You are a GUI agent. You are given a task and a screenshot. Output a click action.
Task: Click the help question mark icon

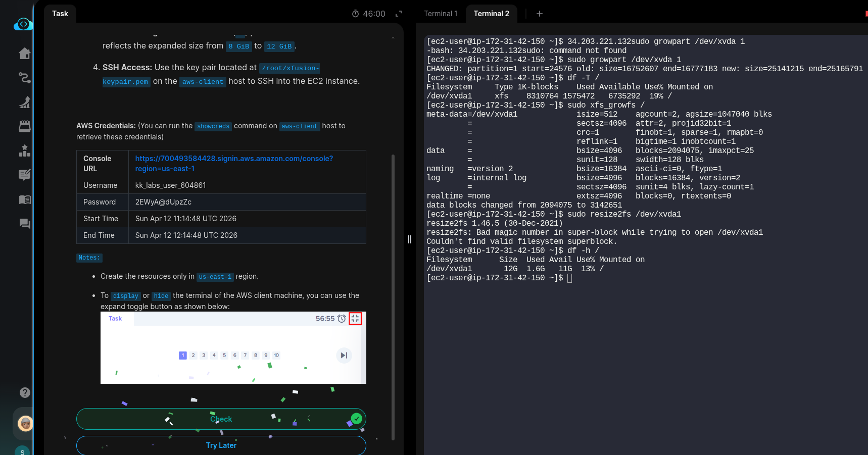[25, 392]
